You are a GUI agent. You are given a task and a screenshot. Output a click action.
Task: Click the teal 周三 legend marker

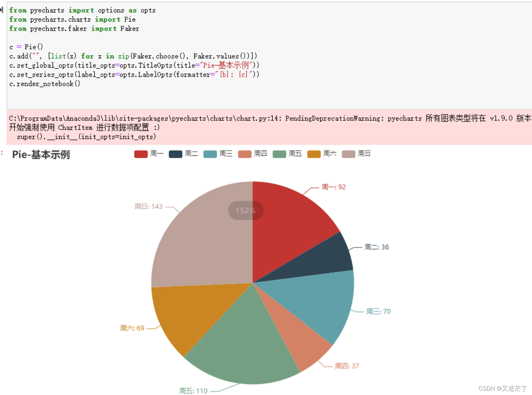click(x=210, y=154)
